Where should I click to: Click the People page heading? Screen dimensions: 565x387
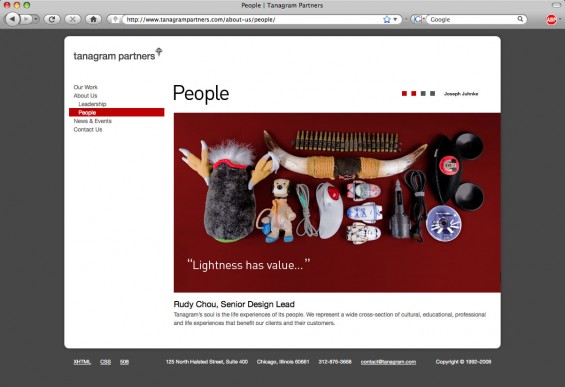point(201,94)
